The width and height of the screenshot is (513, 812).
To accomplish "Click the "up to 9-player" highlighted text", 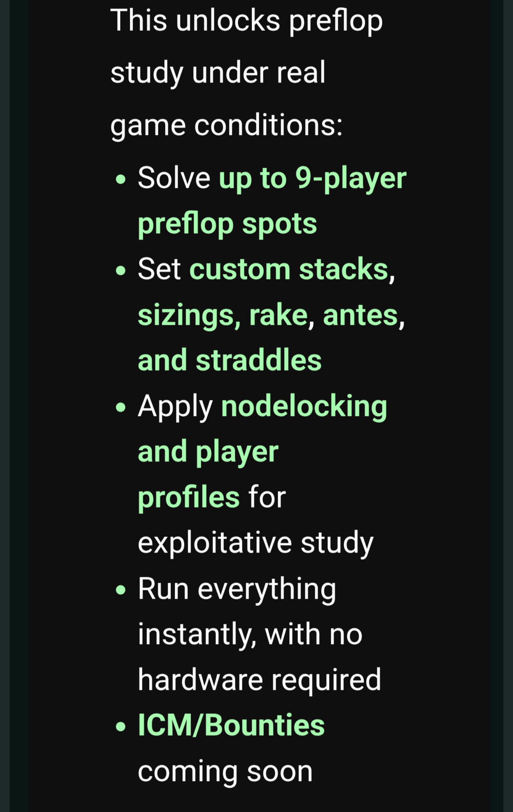I will click(x=312, y=178).
